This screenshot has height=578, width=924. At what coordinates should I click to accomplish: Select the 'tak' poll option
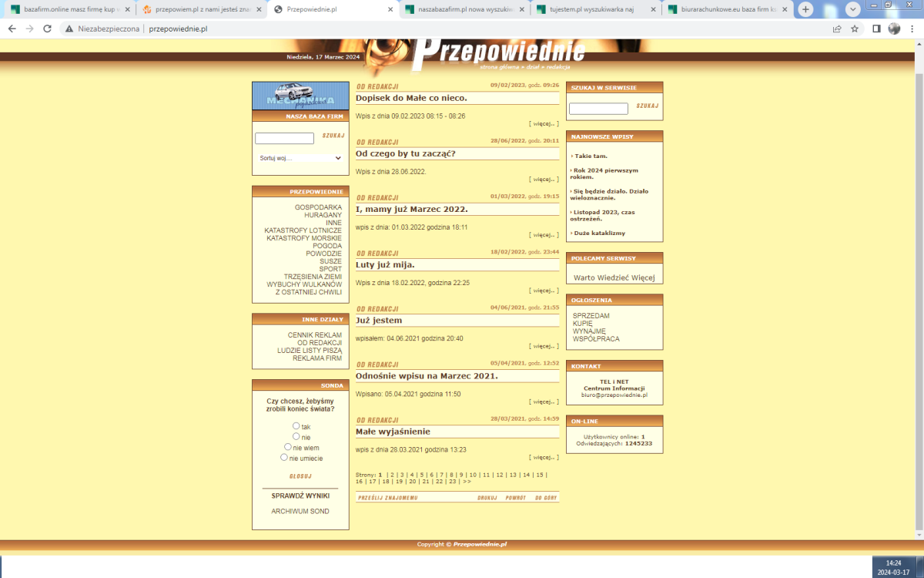point(296,425)
